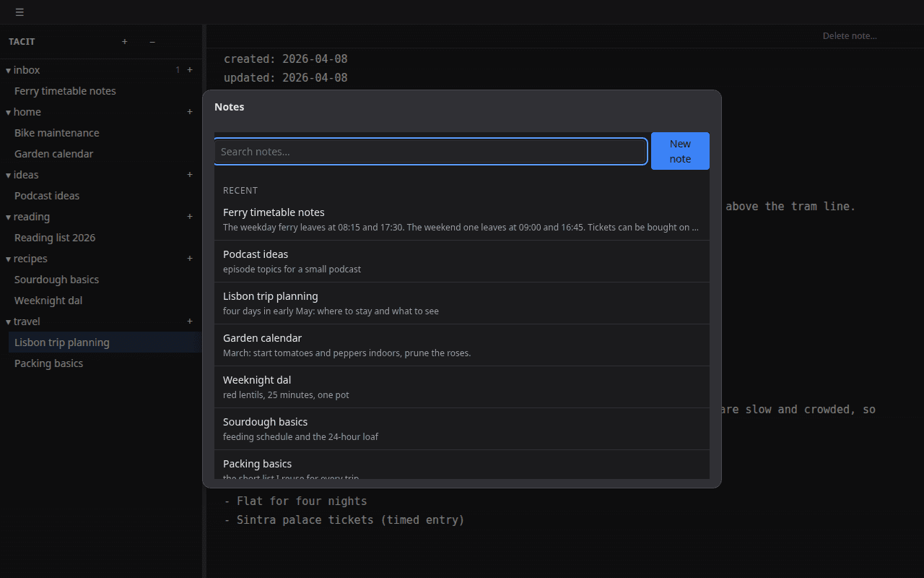Add a note to the inbox folder
The image size is (924, 578).
coord(190,70)
